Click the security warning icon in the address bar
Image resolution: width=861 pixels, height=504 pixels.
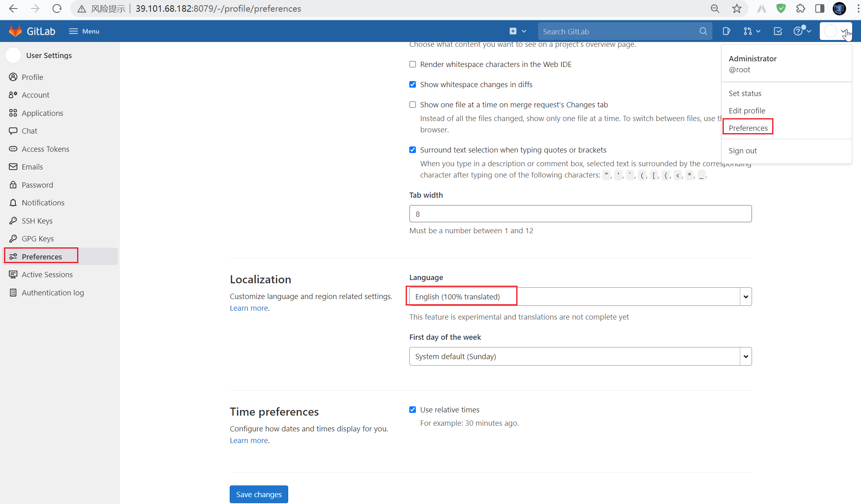click(82, 8)
